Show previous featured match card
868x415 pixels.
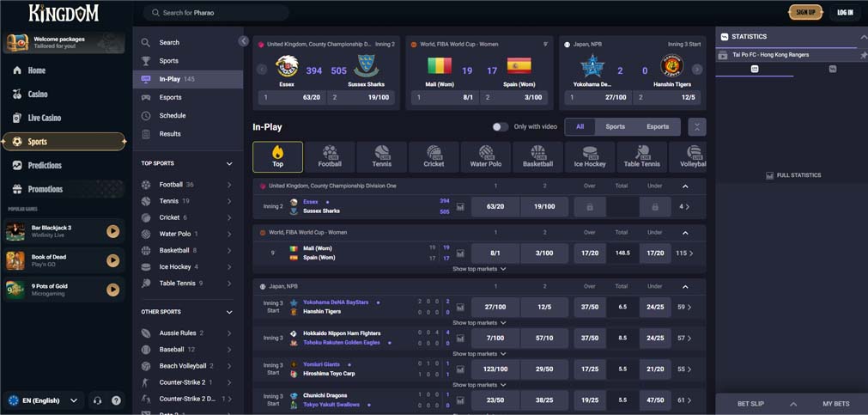(262, 70)
